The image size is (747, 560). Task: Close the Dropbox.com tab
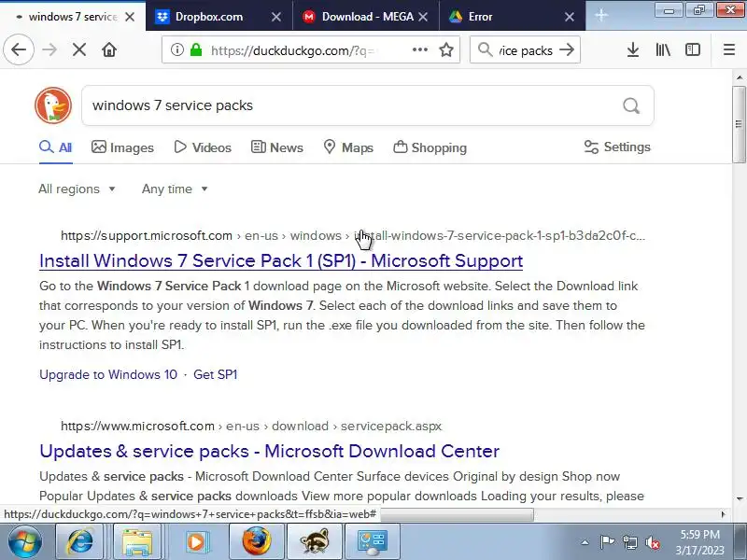[275, 17]
